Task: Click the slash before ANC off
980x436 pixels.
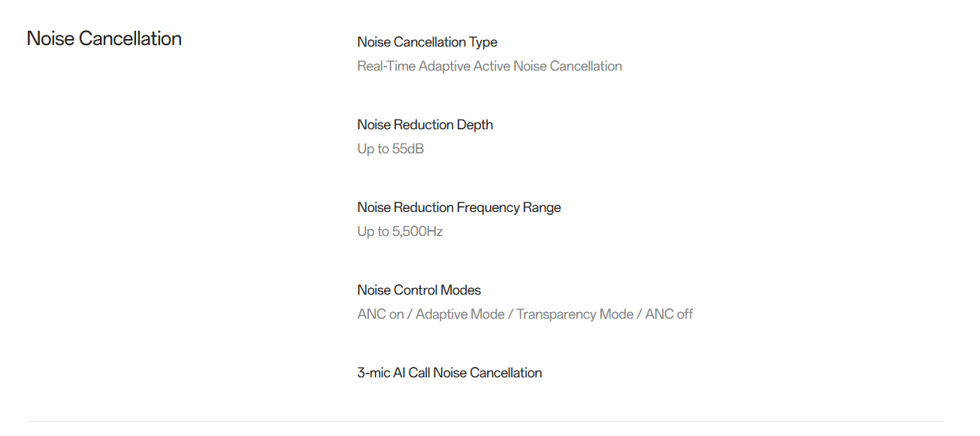Action: (640, 314)
